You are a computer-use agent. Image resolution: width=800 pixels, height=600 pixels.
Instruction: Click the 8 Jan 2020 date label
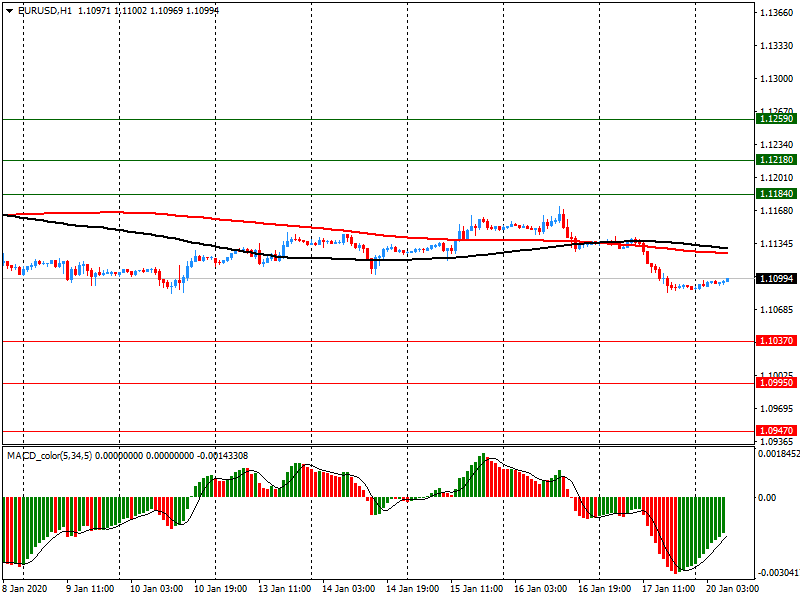(x=28, y=590)
